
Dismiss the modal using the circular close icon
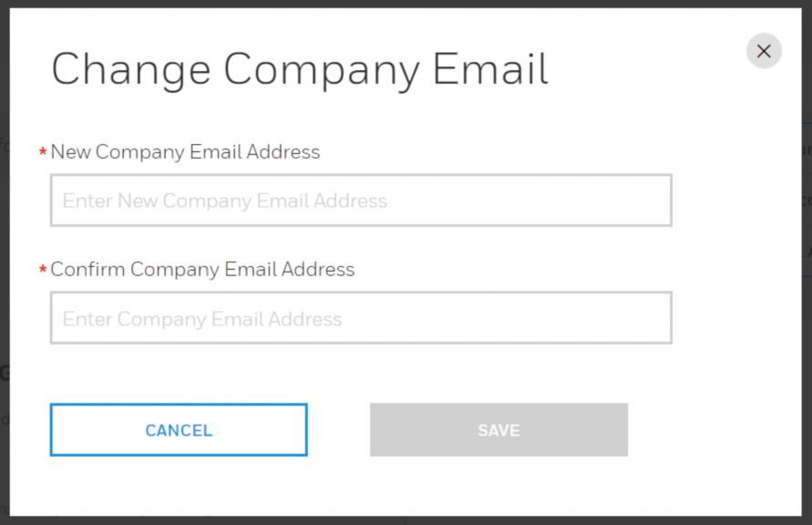point(764,51)
